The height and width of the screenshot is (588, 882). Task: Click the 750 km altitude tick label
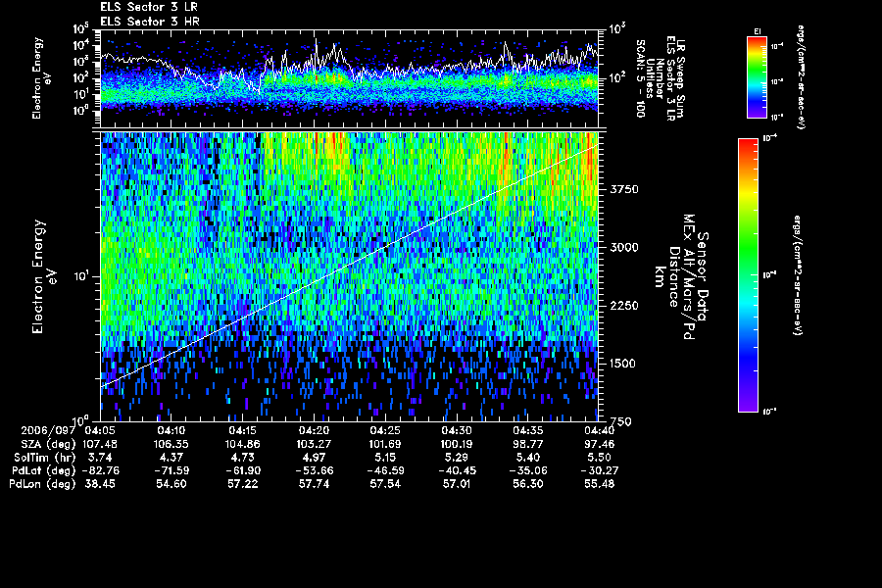620,422
